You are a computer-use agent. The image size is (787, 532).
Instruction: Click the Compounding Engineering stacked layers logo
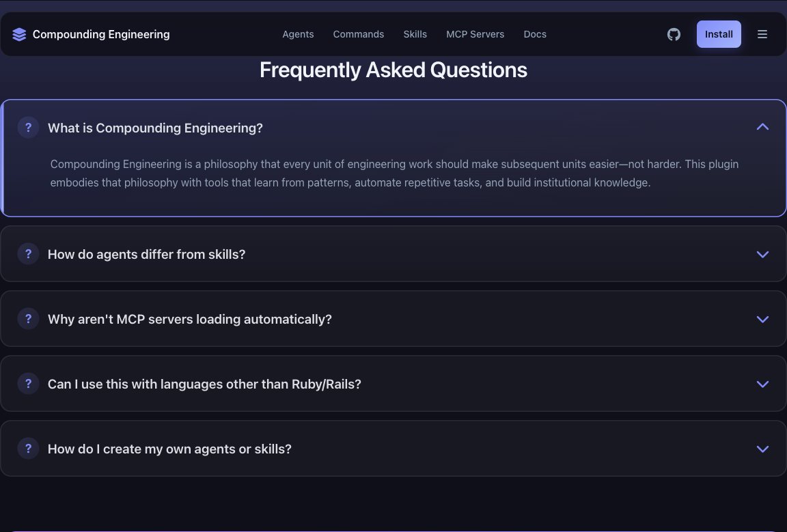[x=19, y=34]
